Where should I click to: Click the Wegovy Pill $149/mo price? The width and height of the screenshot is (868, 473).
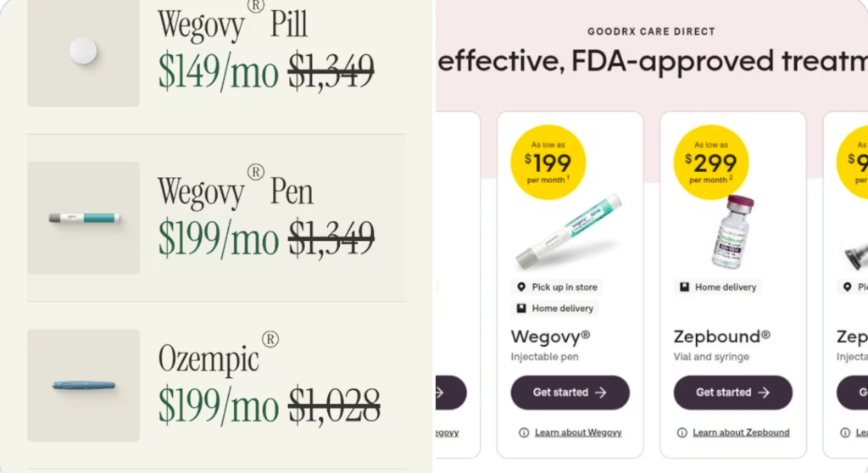[218, 74]
